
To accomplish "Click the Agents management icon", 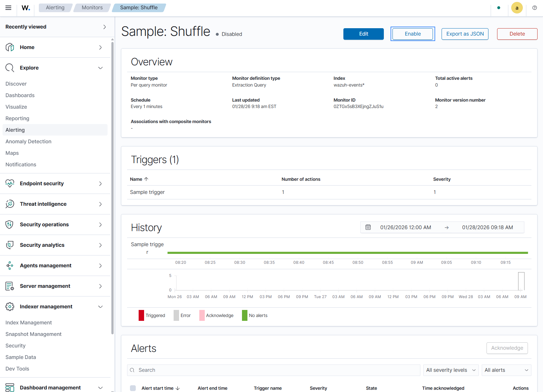I will 10,265.
